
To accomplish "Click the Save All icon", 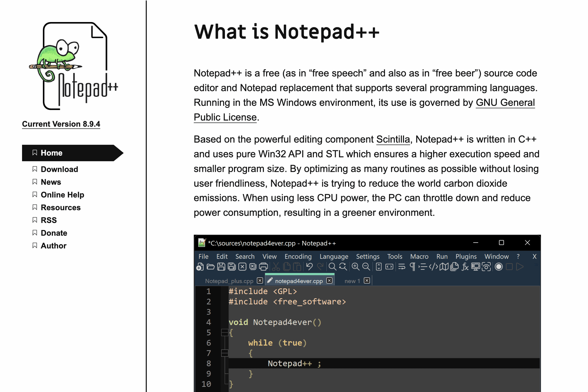I will (232, 267).
